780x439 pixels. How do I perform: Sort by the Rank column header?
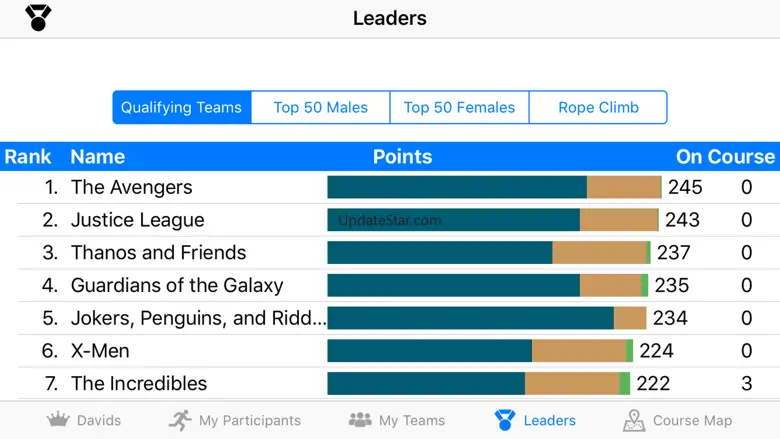click(x=28, y=156)
